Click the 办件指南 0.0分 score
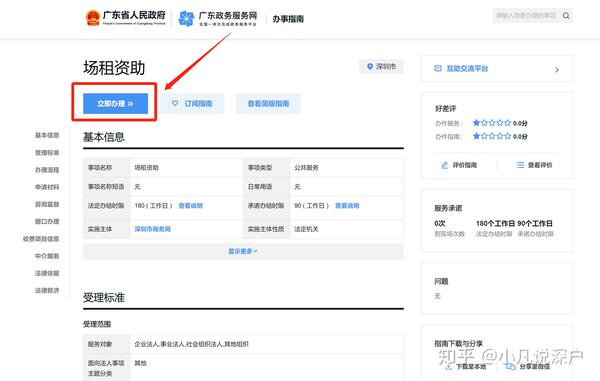 tap(520, 137)
